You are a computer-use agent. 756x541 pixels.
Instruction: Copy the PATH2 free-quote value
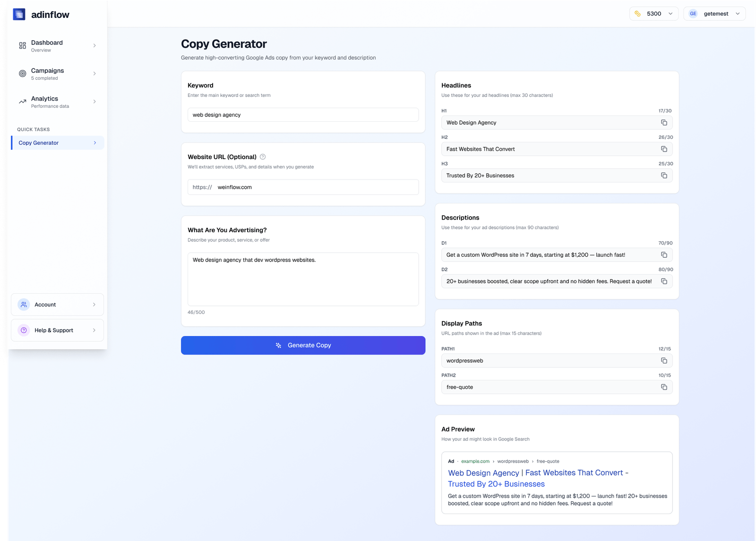click(x=664, y=387)
